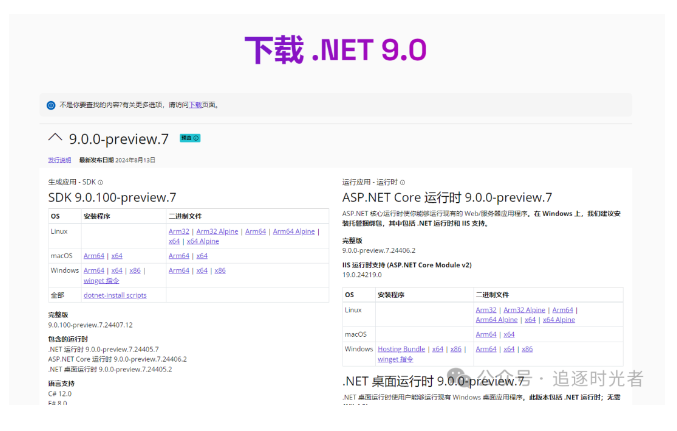Download SDK Linux Arm32 binary
Viewport: 677px width, 431px height.
(179, 231)
